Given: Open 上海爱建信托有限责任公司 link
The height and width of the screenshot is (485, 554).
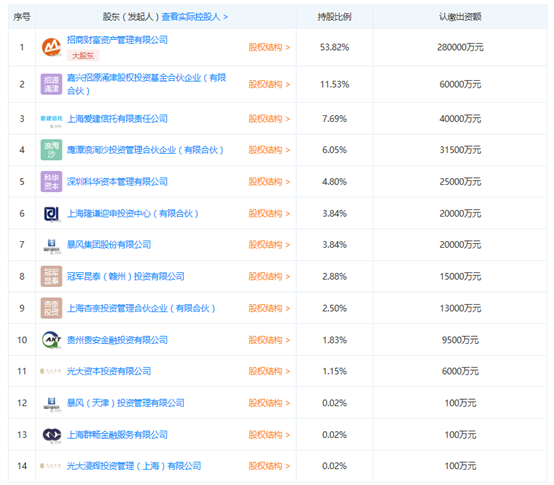Looking at the screenshot, I should 117,119.
